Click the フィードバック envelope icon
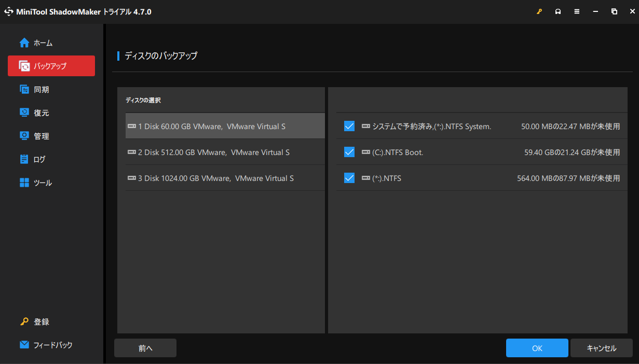Viewport: 639px width, 364px height. (24, 345)
